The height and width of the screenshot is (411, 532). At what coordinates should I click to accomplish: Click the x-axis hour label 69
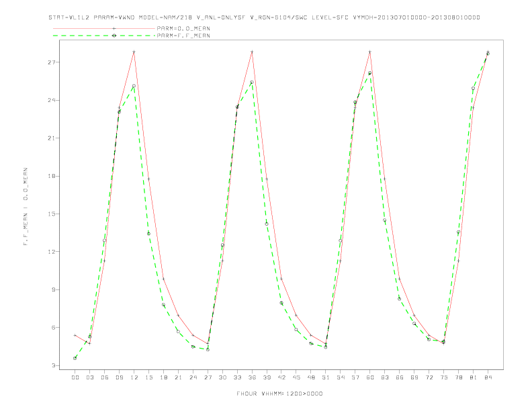[x=414, y=377]
